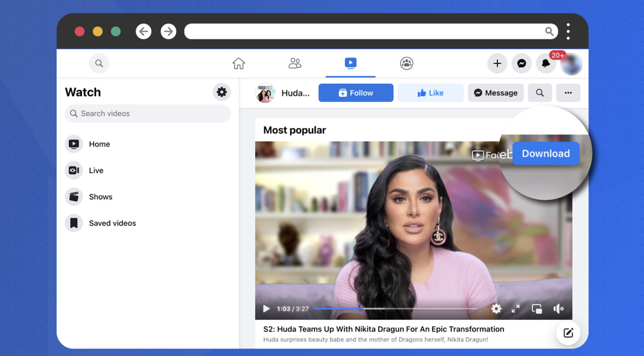Go back with the browser back arrow

pos(143,31)
